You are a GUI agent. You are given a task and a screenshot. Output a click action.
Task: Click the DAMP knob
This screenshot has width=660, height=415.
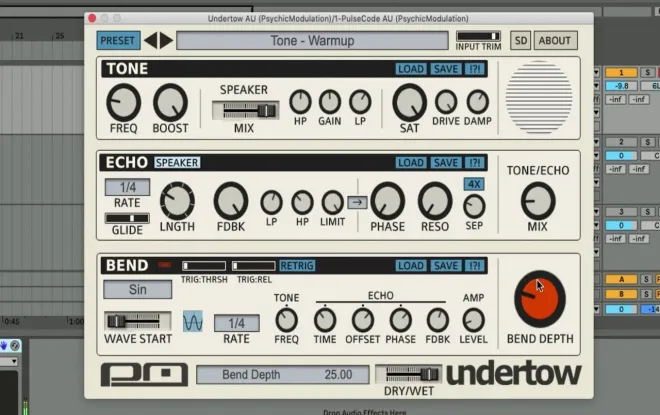pos(478,101)
